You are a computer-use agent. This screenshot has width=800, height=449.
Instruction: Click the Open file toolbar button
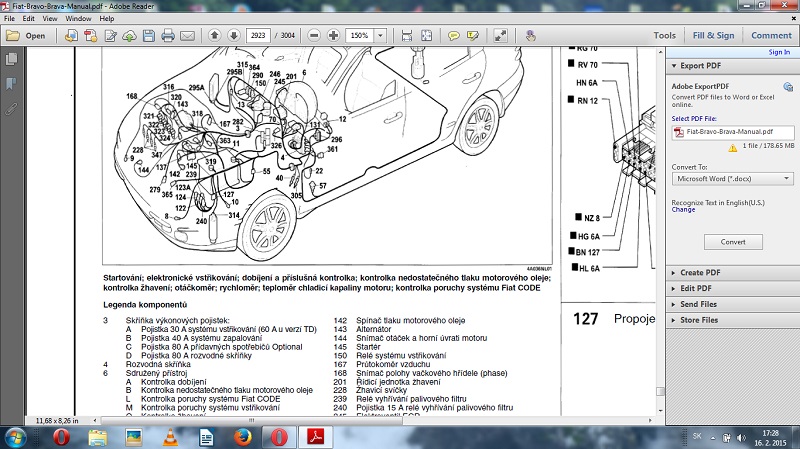26,35
